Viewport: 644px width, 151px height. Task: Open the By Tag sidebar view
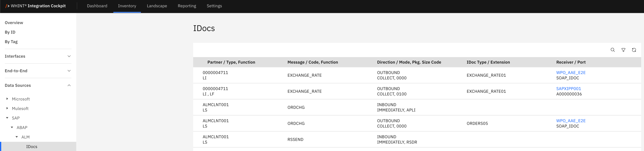[11, 42]
